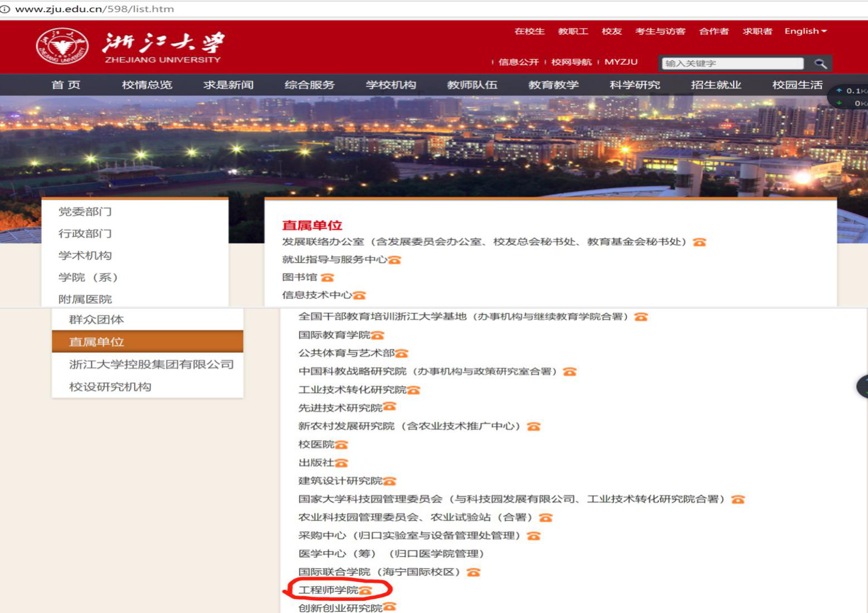Image resolution: width=868 pixels, height=613 pixels.
Task: Open 学校机构 navigation menu
Action: [391, 85]
